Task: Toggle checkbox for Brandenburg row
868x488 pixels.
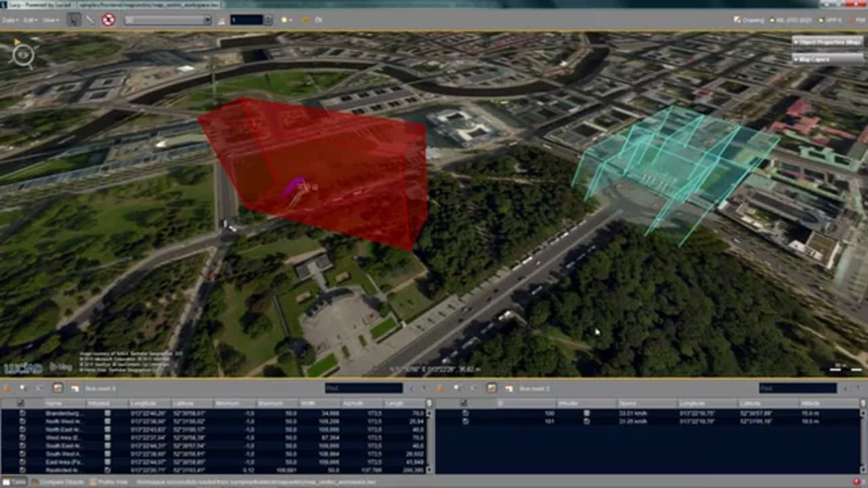Action: 22,413
